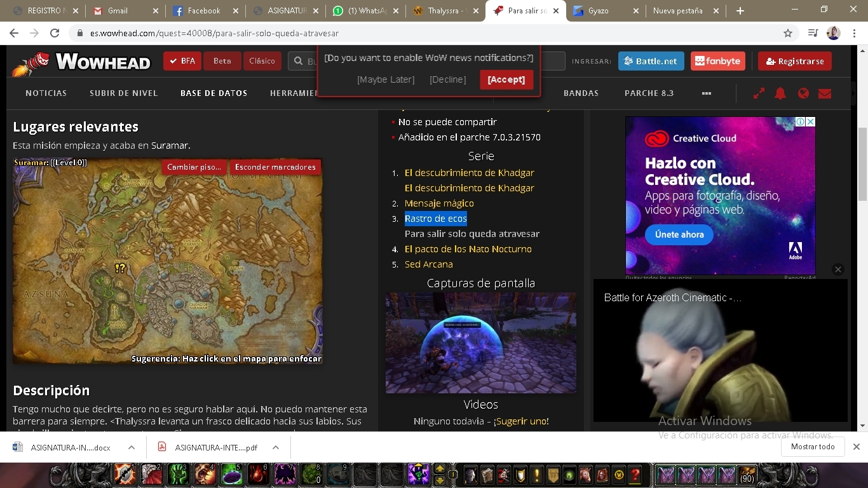Open the Sed Arcana quest link

pyautogui.click(x=429, y=264)
